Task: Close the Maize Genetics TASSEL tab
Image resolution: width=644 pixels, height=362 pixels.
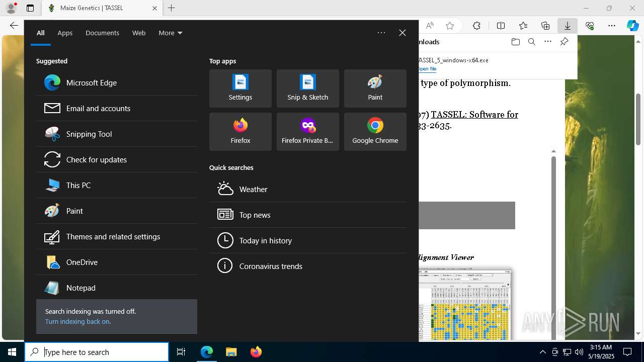Action: (x=154, y=8)
